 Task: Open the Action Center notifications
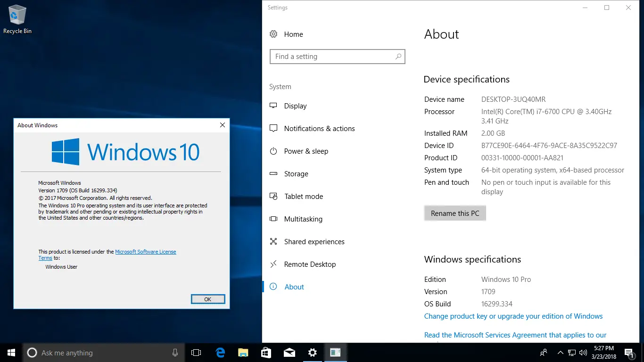pos(628,352)
